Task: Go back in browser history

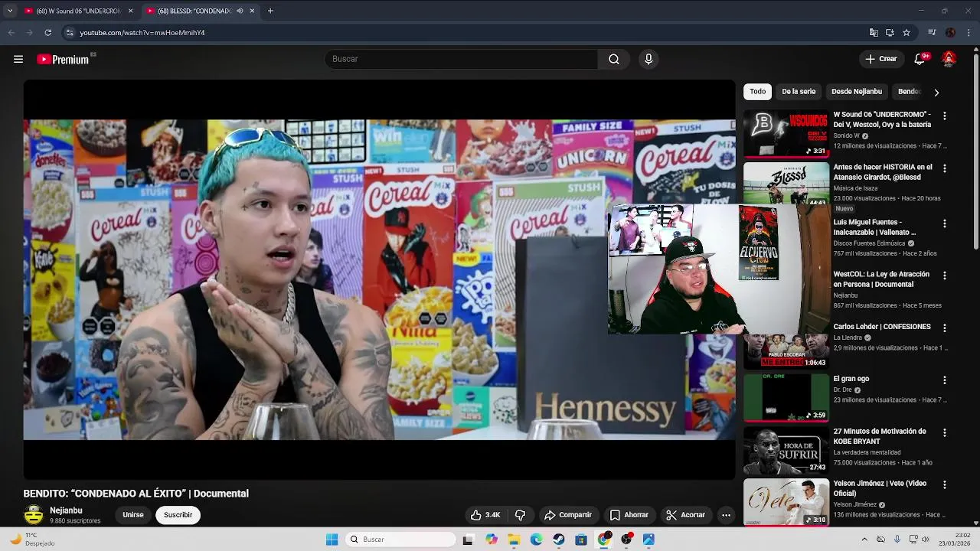Action: click(11, 33)
